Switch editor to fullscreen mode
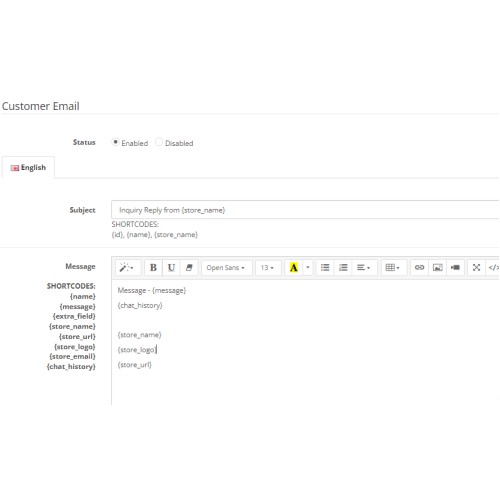This screenshot has height=500, width=500. pos(476,268)
